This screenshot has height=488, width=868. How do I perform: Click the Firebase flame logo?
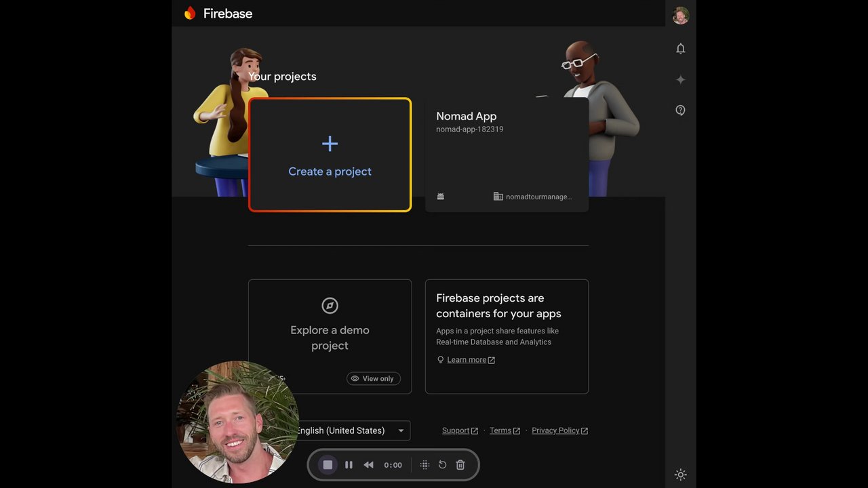point(190,14)
